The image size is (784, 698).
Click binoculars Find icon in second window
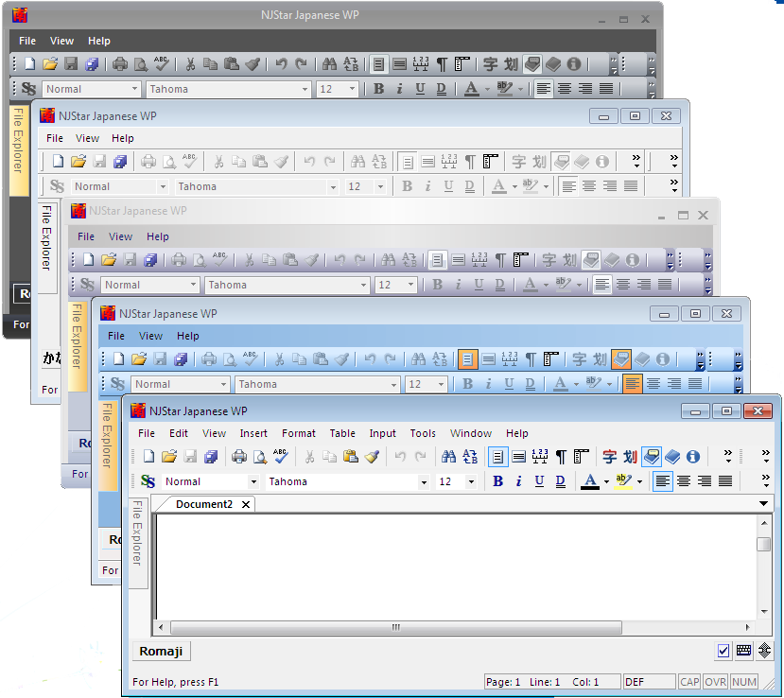click(357, 162)
